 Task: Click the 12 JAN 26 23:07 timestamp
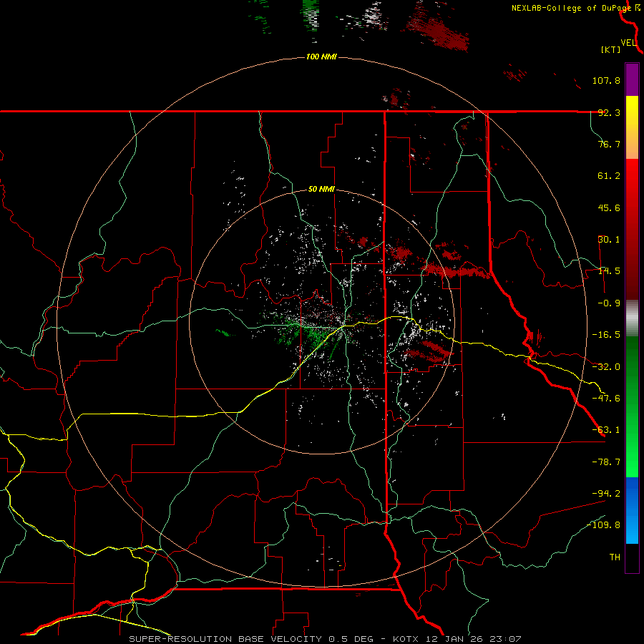(472, 639)
